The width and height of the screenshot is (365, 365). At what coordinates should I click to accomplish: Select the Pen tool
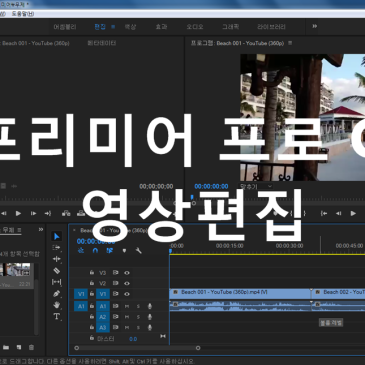(x=57, y=294)
